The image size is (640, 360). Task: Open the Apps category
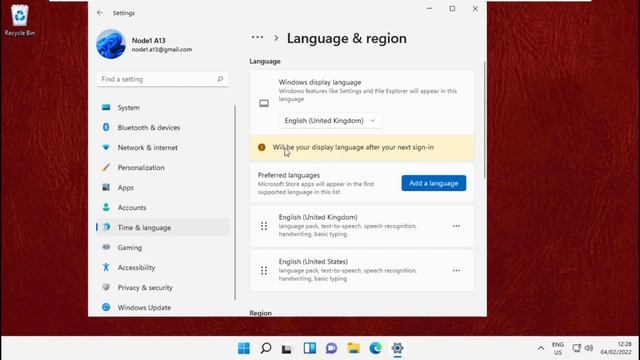click(x=163, y=187)
